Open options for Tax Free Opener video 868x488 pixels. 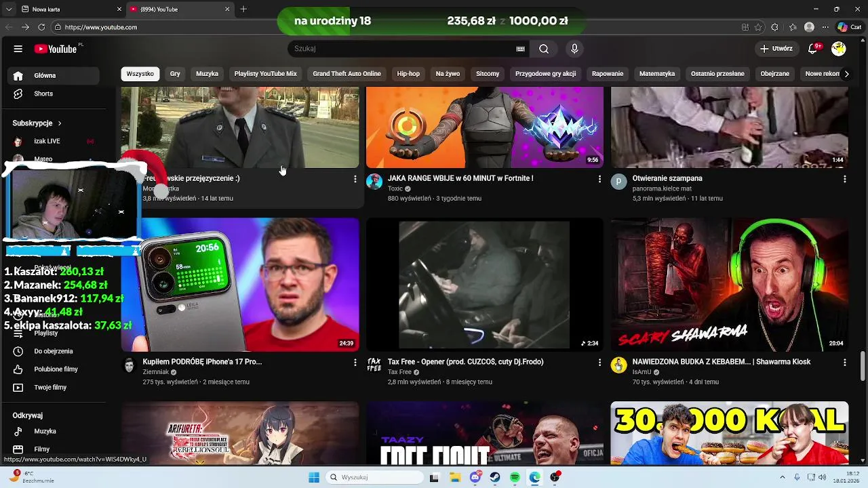click(599, 363)
